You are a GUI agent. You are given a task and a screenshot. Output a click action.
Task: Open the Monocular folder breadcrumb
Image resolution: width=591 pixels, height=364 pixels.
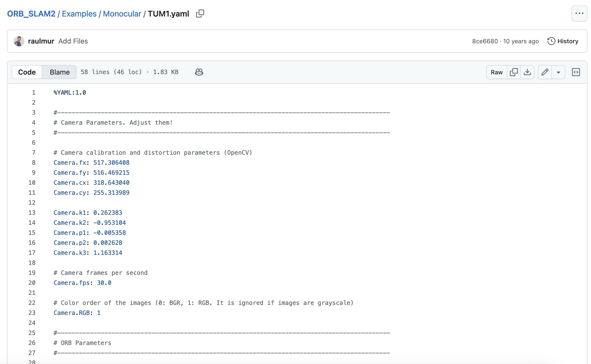click(x=122, y=14)
